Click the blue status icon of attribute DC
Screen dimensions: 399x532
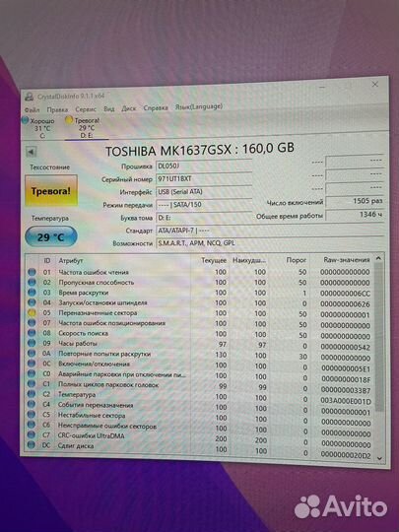tap(32, 444)
